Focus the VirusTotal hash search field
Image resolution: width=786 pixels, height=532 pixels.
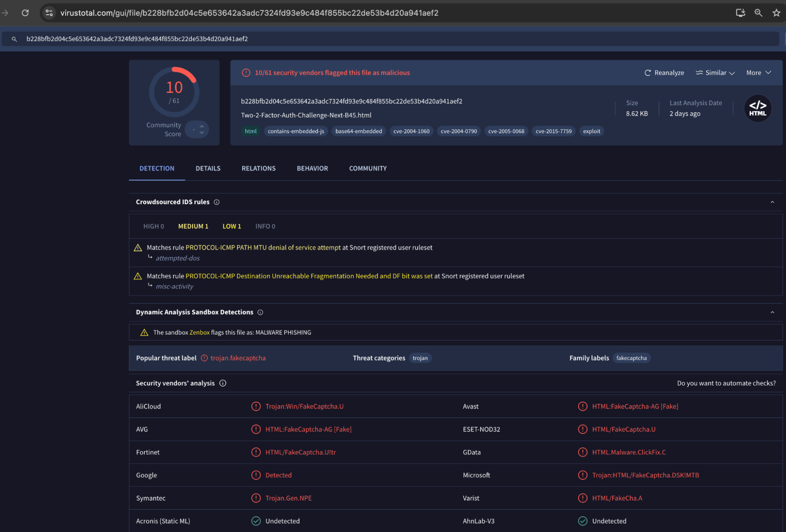point(390,39)
